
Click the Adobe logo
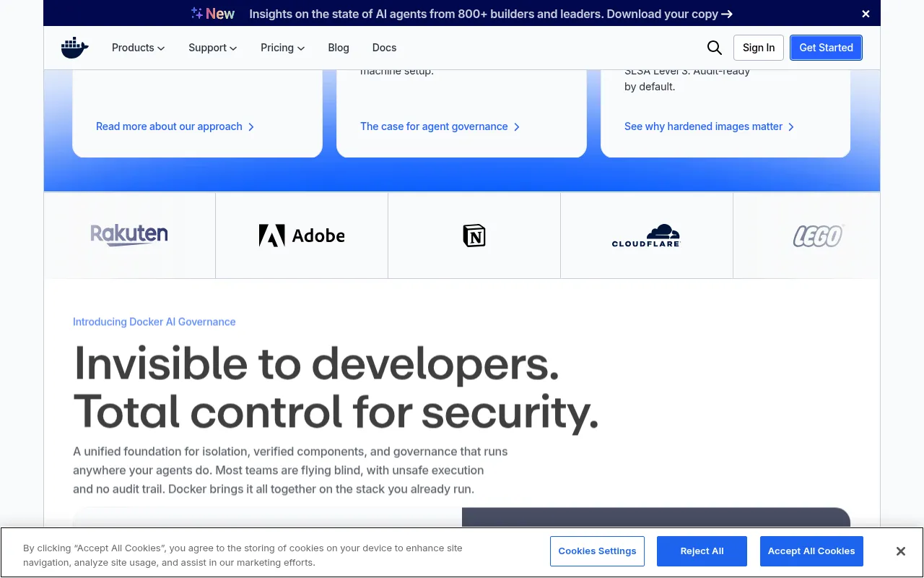(302, 236)
